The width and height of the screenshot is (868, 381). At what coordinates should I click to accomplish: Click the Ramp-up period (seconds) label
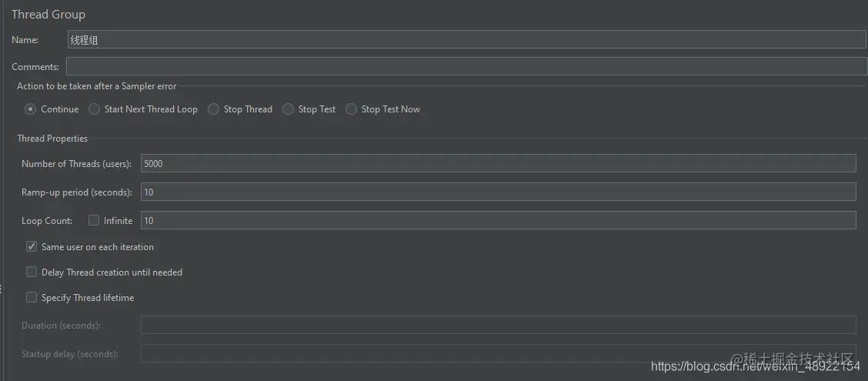tap(77, 192)
